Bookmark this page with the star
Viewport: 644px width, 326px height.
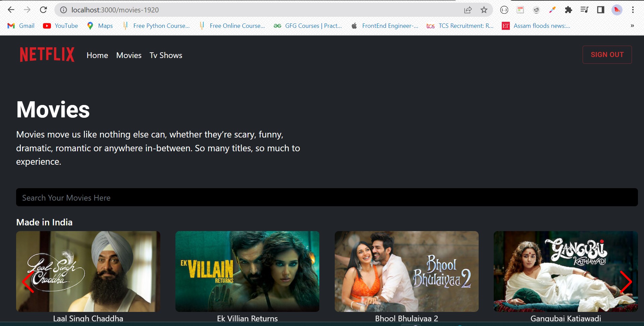pos(484,10)
